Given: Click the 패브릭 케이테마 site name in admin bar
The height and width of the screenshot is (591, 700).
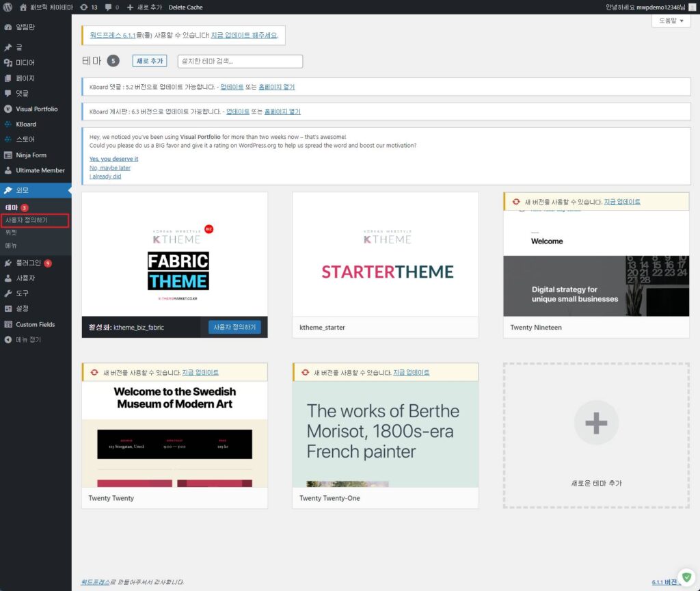Looking at the screenshot, I should coord(51,7).
